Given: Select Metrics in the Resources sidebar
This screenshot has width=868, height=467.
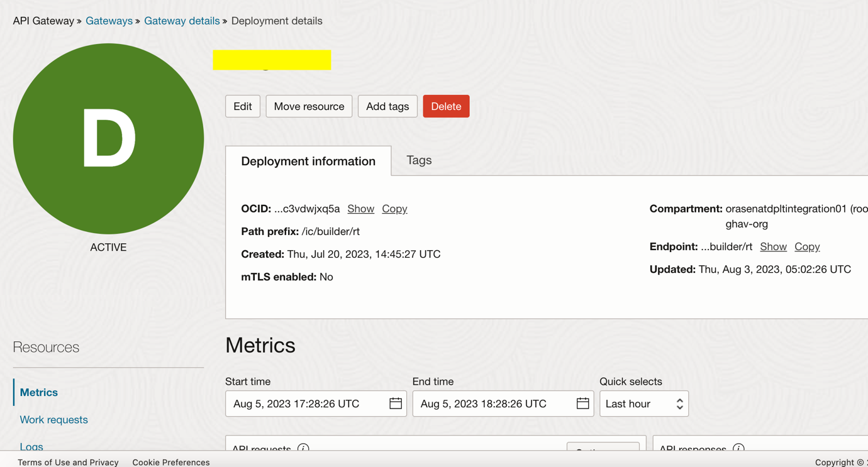Looking at the screenshot, I should tap(39, 392).
